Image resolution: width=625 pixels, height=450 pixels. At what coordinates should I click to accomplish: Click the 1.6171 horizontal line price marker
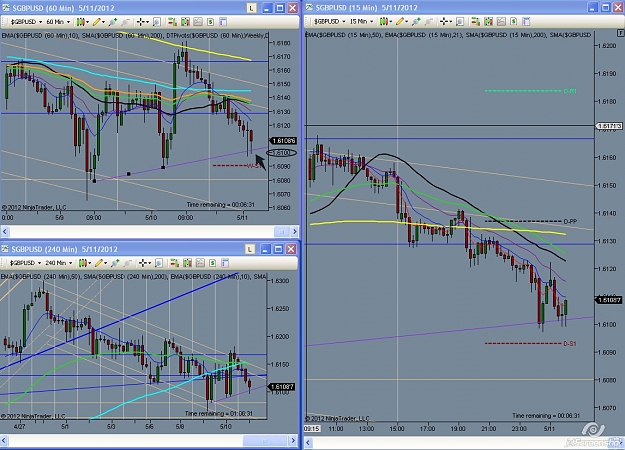[x=609, y=126]
